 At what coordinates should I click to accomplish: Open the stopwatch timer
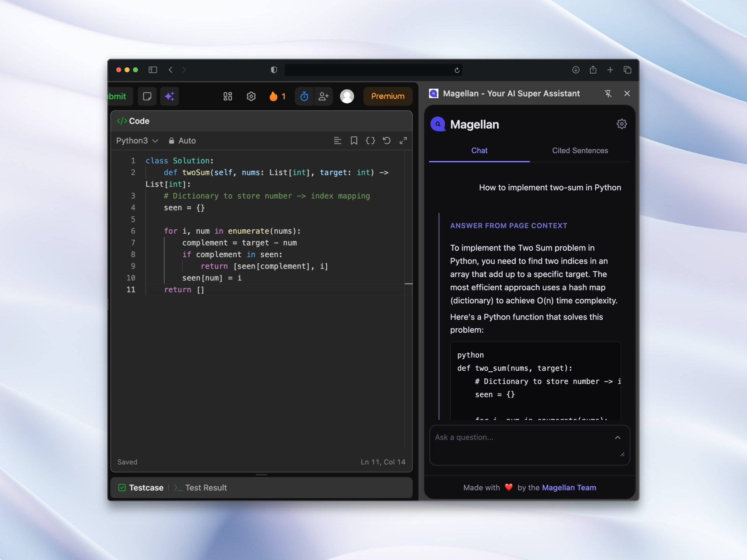(304, 96)
